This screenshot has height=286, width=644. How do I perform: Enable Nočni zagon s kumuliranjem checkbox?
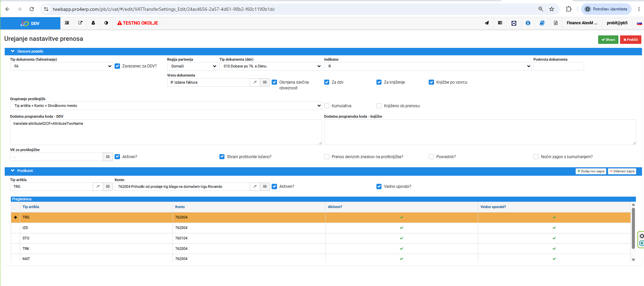(536, 157)
